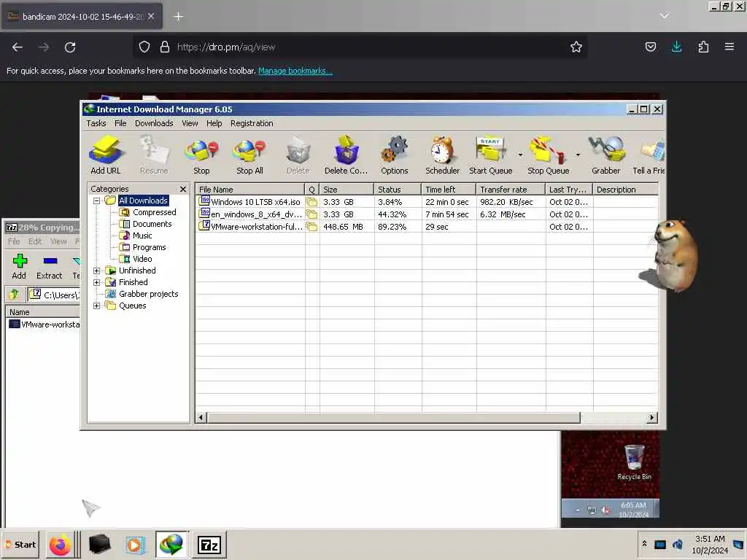The image size is (747, 560).
Task: Expand the Queues category node
Action: 97,306
